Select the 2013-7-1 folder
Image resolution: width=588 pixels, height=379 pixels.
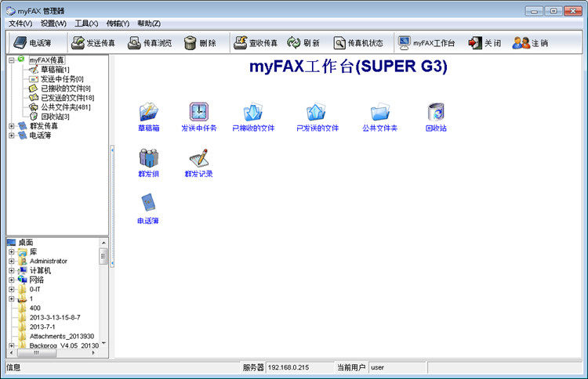pyautogui.click(x=42, y=327)
